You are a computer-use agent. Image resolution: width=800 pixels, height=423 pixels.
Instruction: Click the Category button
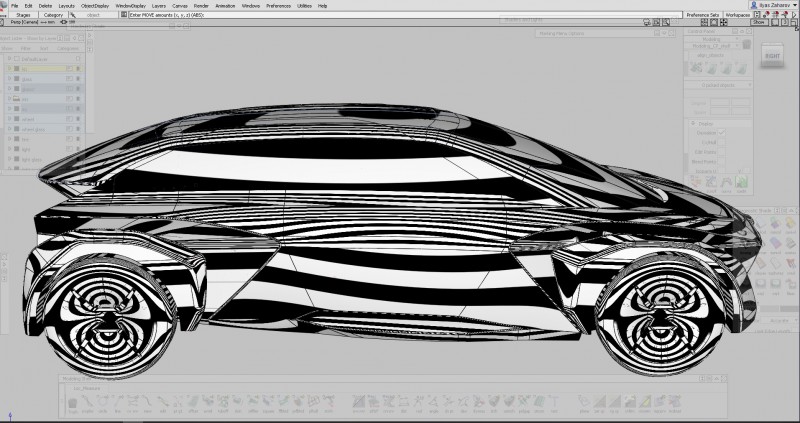[53, 15]
